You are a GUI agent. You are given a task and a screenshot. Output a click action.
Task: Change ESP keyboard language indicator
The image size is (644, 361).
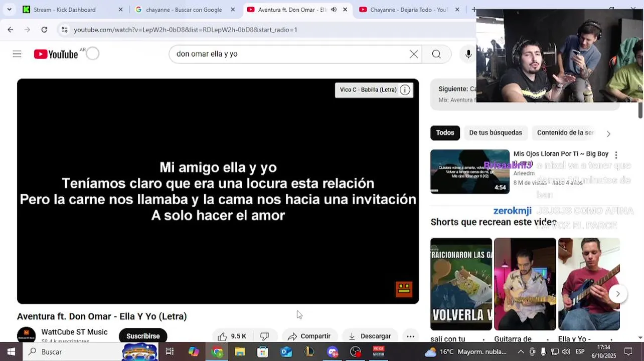[580, 352]
